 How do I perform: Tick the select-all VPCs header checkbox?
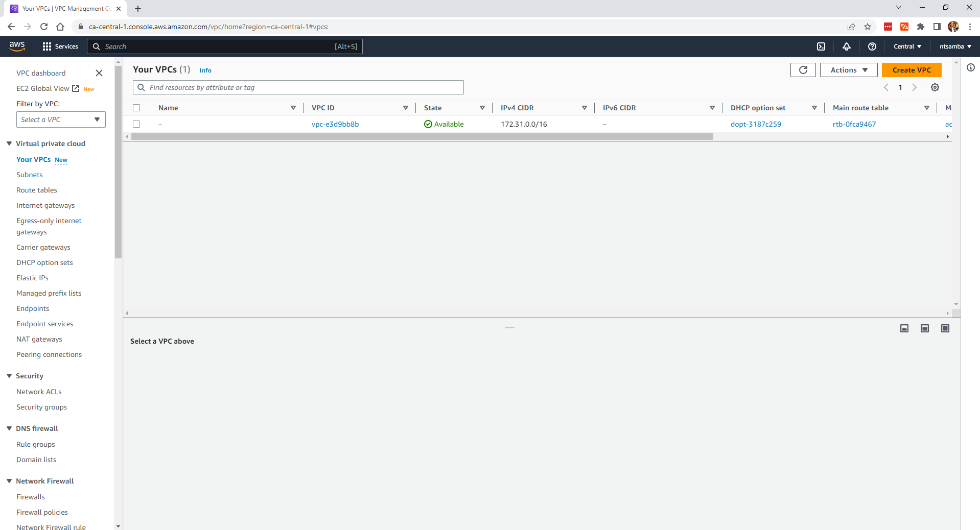pyautogui.click(x=136, y=108)
